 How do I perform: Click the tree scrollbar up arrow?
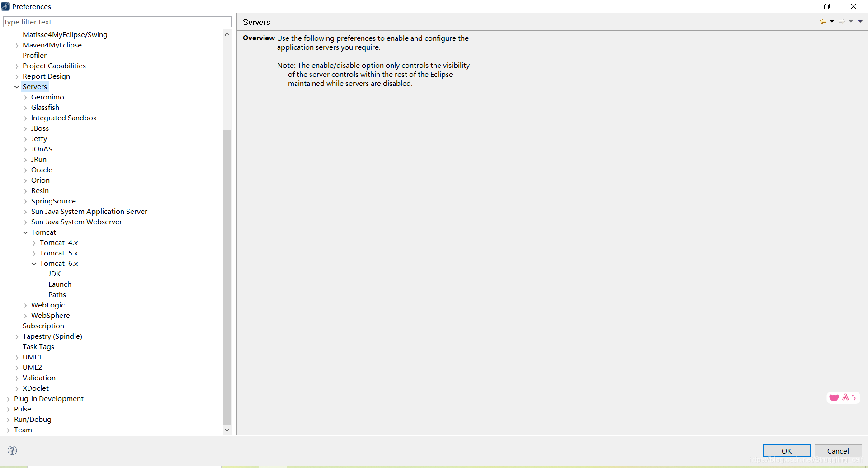tap(227, 34)
